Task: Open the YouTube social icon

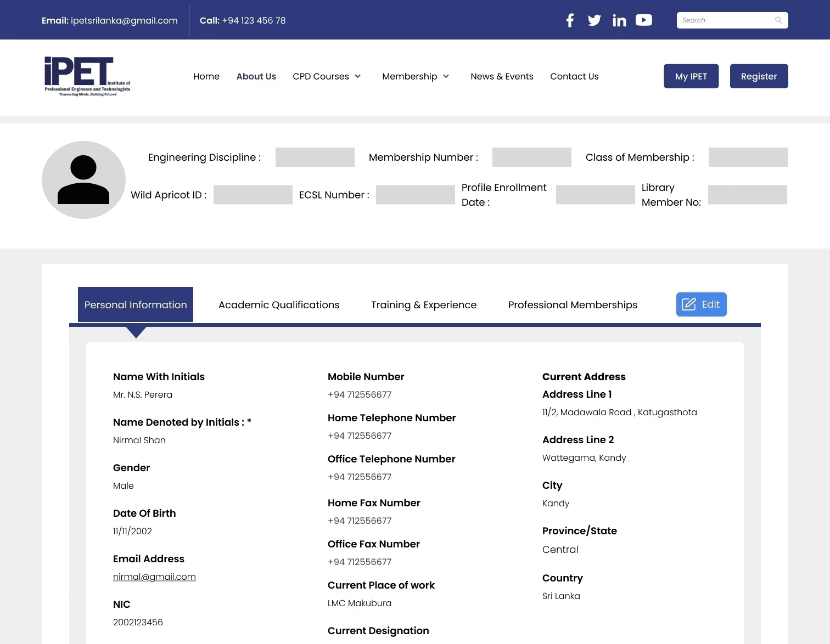Action: tap(644, 20)
